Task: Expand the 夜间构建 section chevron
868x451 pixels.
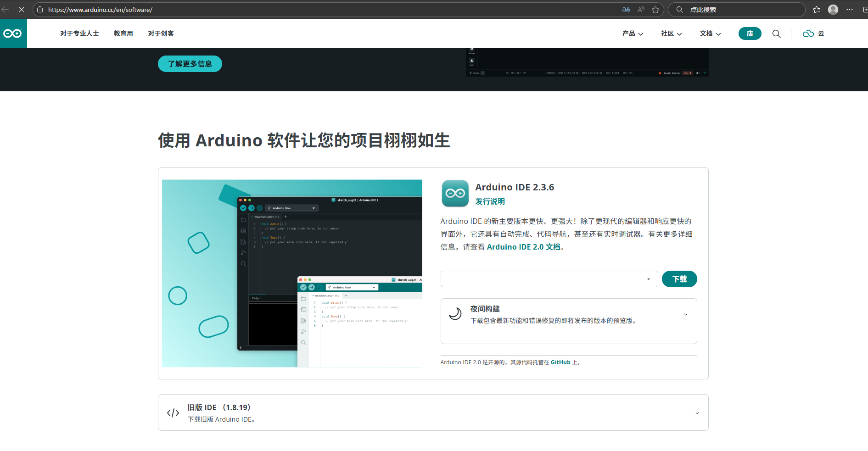Action: click(686, 314)
